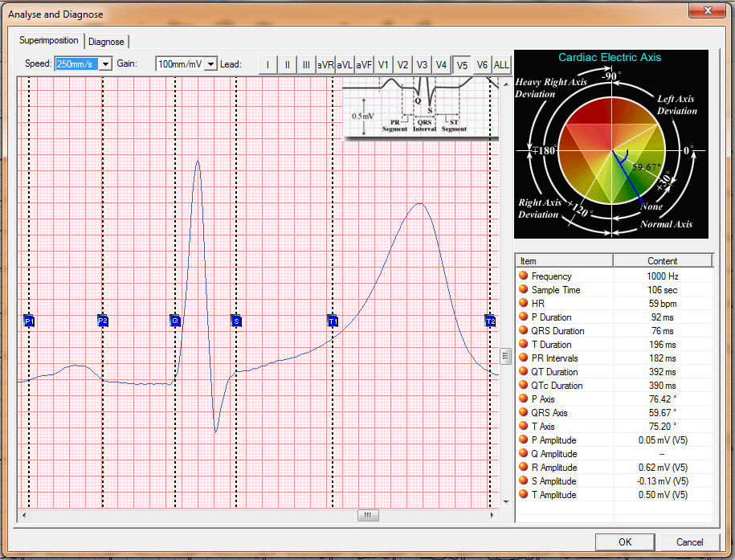Select lead aVL button

345,65
